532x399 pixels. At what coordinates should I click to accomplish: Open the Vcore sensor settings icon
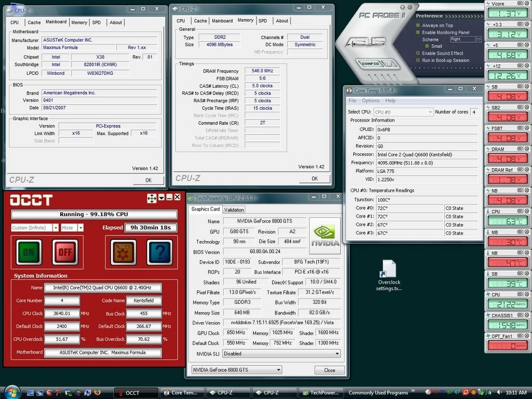(521, 4)
